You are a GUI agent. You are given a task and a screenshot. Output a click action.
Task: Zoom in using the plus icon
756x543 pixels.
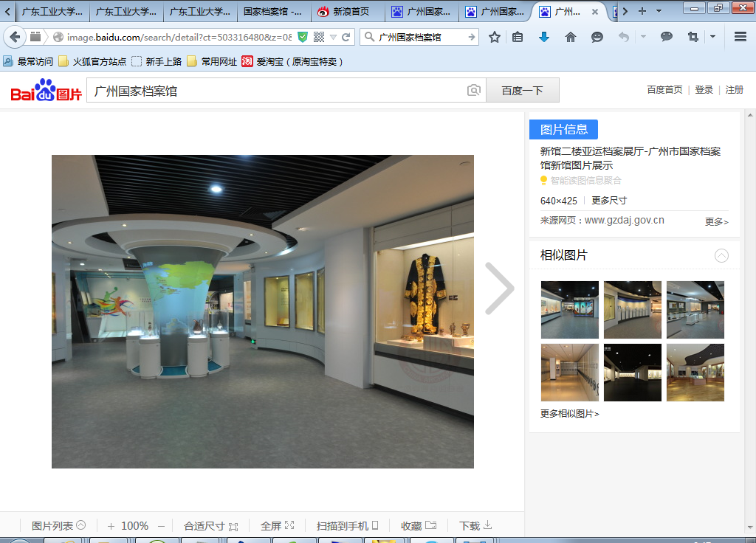(x=111, y=526)
